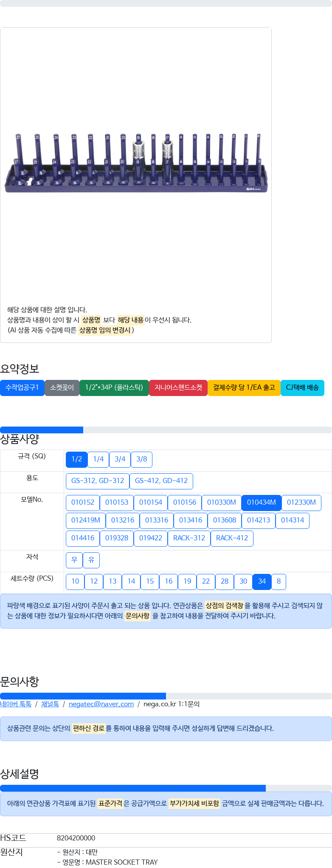This screenshot has height=868, width=332.
Task: Select magnet option 유
Action: click(x=91, y=560)
